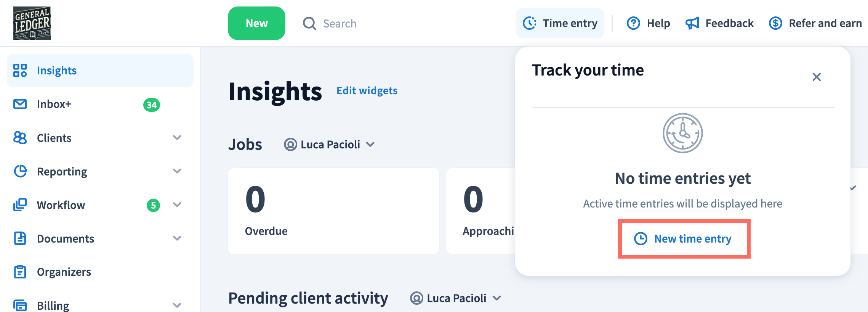Click the General Ledger logo
This screenshot has width=868, height=312.
point(32,23)
